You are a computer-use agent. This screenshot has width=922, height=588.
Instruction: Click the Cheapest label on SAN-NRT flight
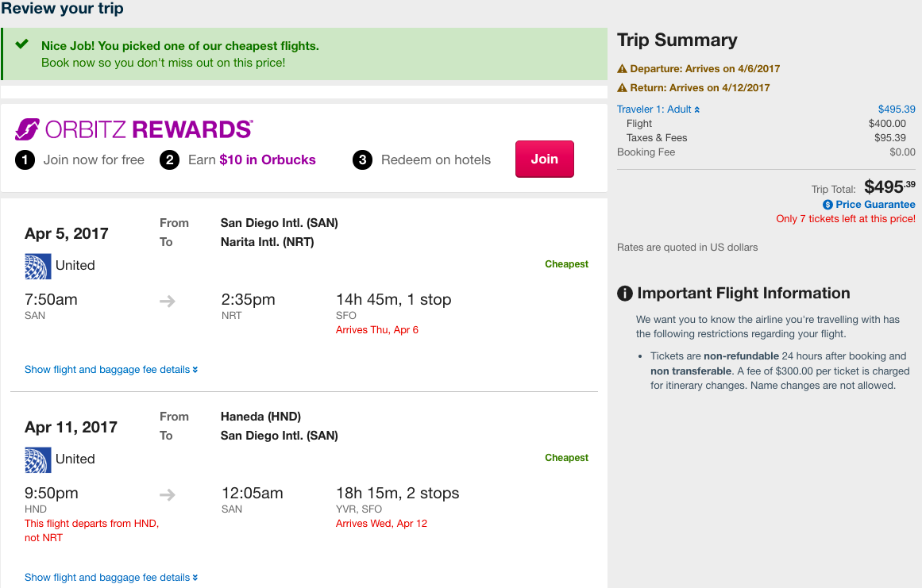(x=566, y=263)
